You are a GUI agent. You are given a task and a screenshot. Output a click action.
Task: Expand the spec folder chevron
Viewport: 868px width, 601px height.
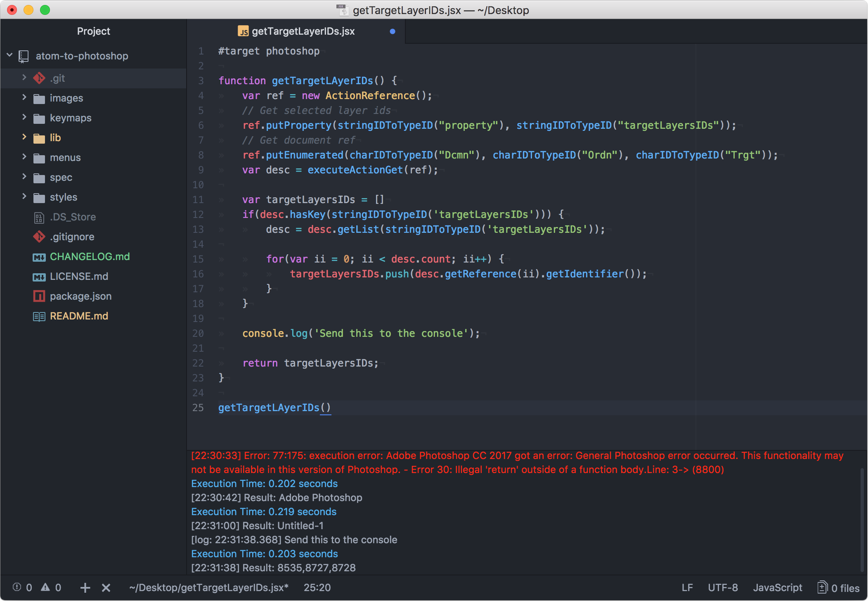24,176
